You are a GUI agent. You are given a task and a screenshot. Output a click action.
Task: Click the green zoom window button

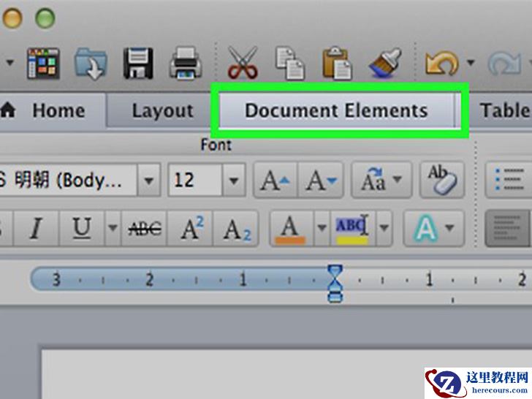click(x=45, y=18)
